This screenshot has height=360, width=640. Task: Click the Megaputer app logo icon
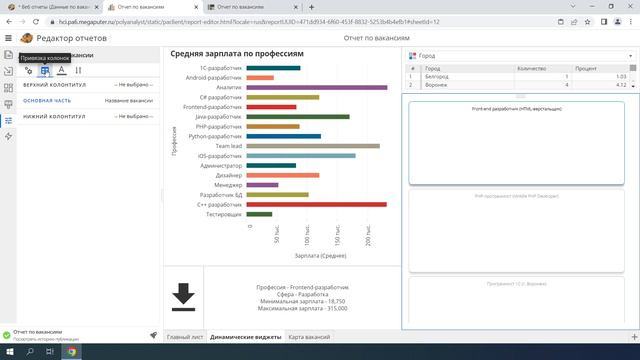[x=27, y=38]
